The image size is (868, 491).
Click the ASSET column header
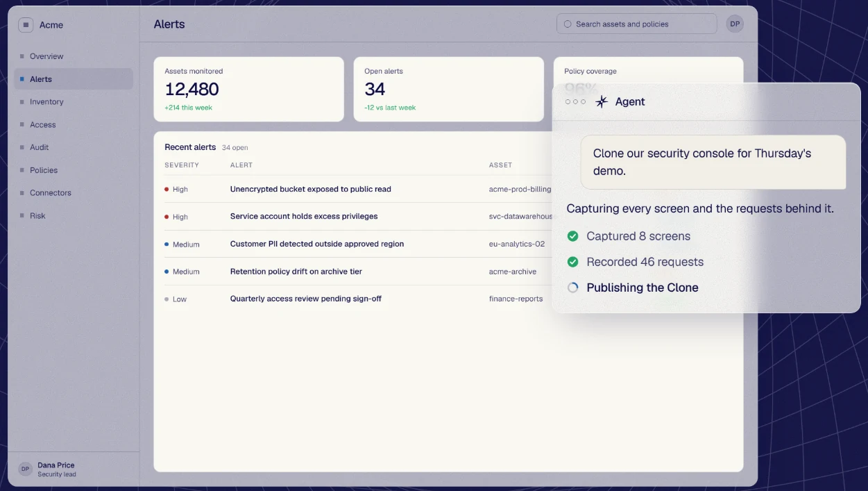click(x=500, y=165)
